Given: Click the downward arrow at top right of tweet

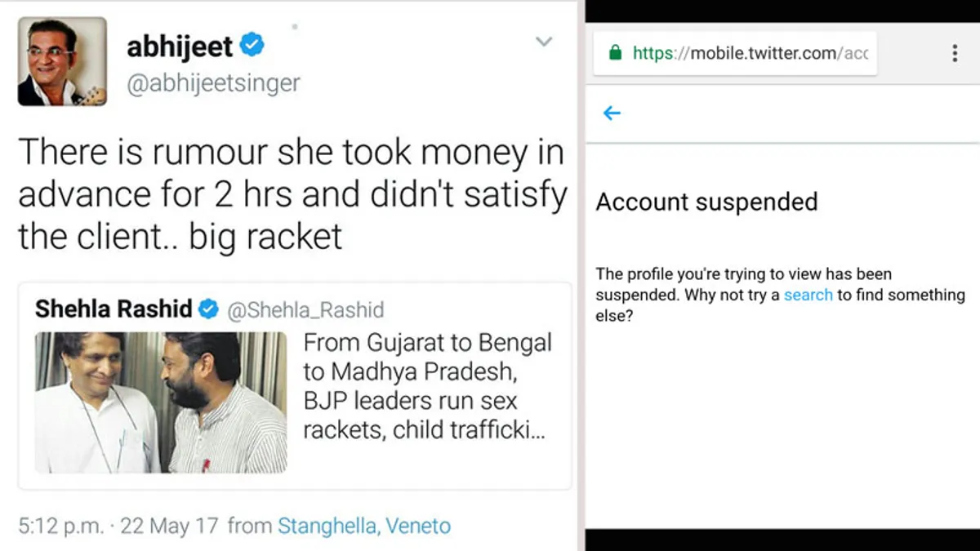Looking at the screenshot, I should pos(544,42).
